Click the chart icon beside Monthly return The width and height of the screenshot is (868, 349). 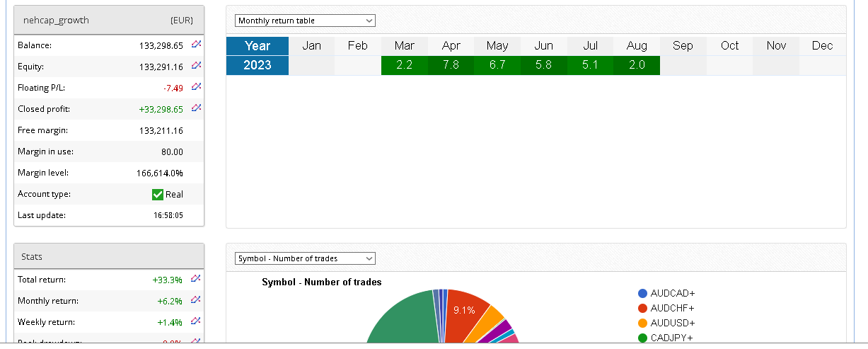tap(197, 301)
